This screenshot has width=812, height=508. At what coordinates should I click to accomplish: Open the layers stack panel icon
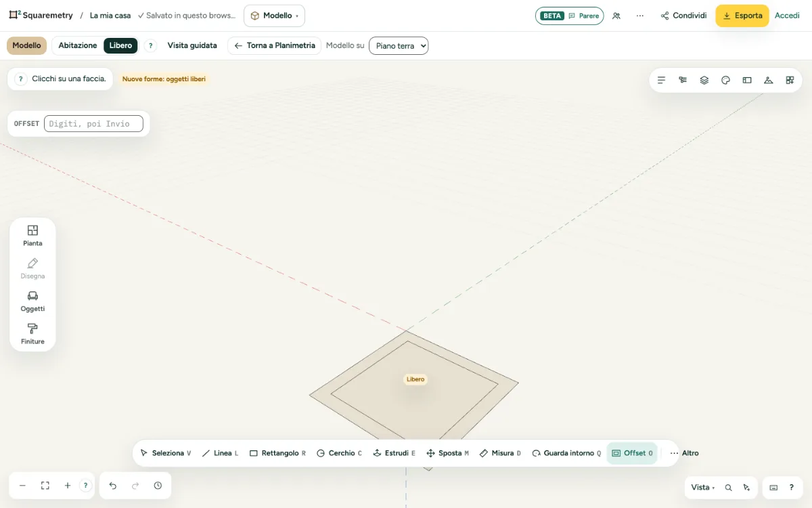point(704,80)
